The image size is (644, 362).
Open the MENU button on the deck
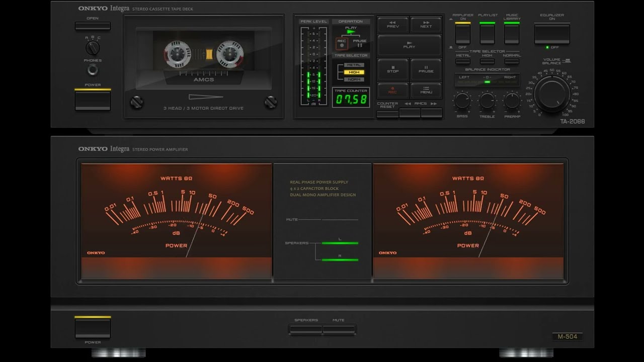[x=426, y=90]
